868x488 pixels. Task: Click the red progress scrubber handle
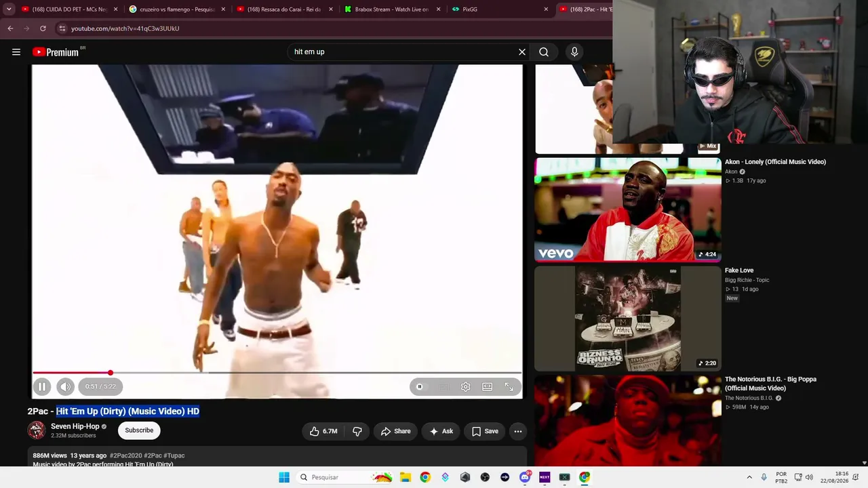[111, 373]
